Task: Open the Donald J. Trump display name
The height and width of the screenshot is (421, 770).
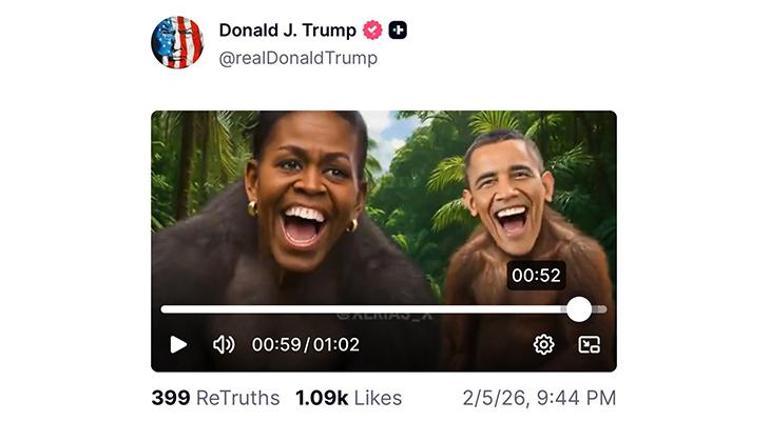Action: (287, 30)
